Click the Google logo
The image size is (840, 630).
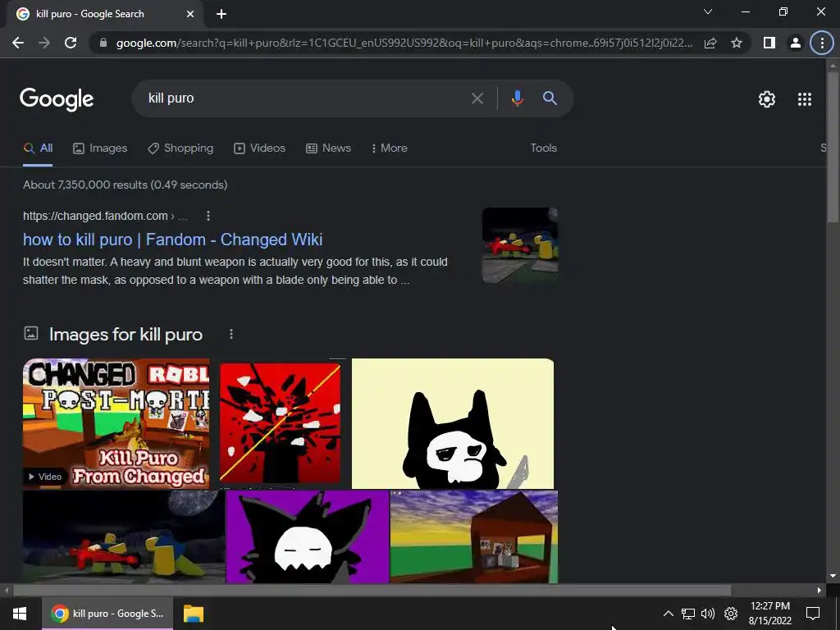pos(57,98)
